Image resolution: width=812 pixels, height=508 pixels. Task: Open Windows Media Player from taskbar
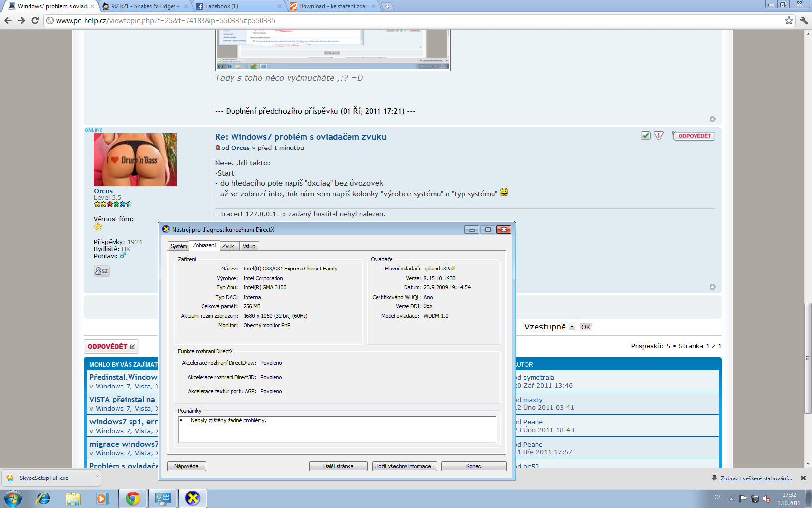102,498
